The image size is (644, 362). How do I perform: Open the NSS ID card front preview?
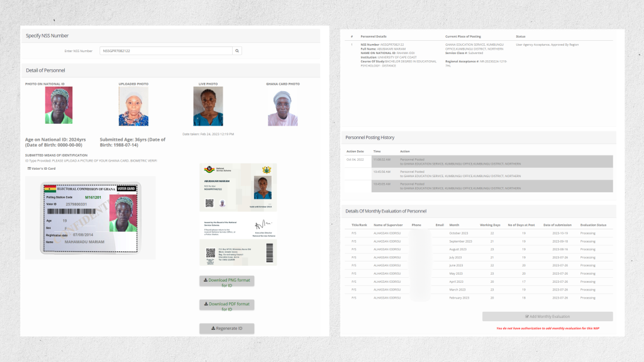click(x=238, y=187)
